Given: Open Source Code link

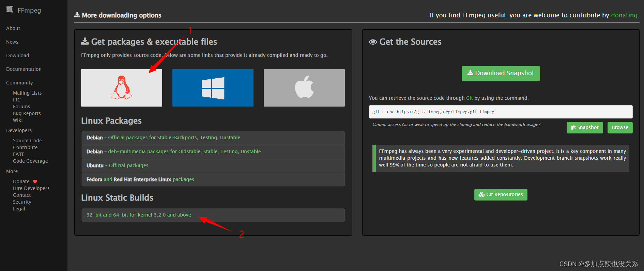Looking at the screenshot, I should pyautogui.click(x=27, y=141).
